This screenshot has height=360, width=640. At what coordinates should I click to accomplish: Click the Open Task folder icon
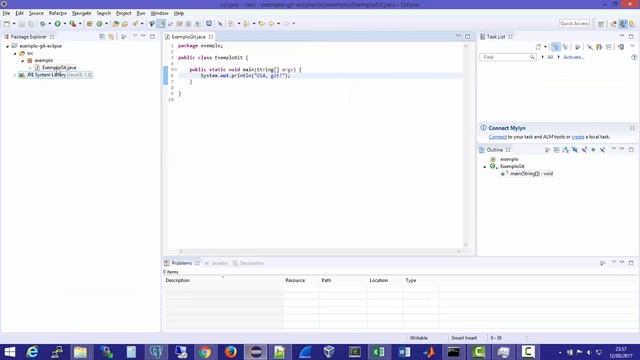pyautogui.click(x=125, y=24)
